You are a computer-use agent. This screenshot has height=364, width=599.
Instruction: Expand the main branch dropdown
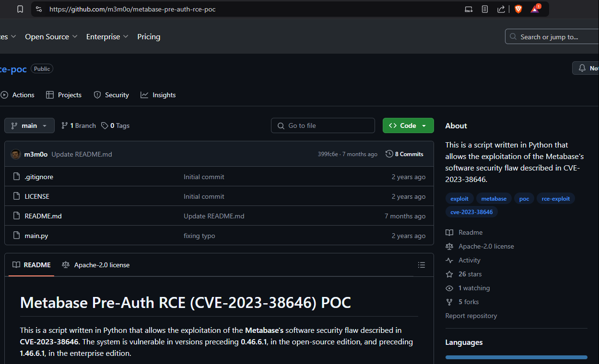click(29, 125)
